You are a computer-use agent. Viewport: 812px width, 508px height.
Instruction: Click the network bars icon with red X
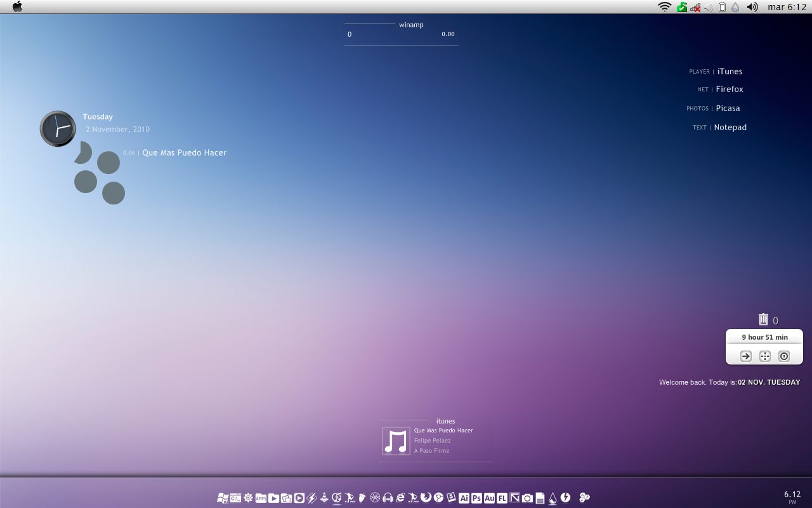click(x=696, y=8)
